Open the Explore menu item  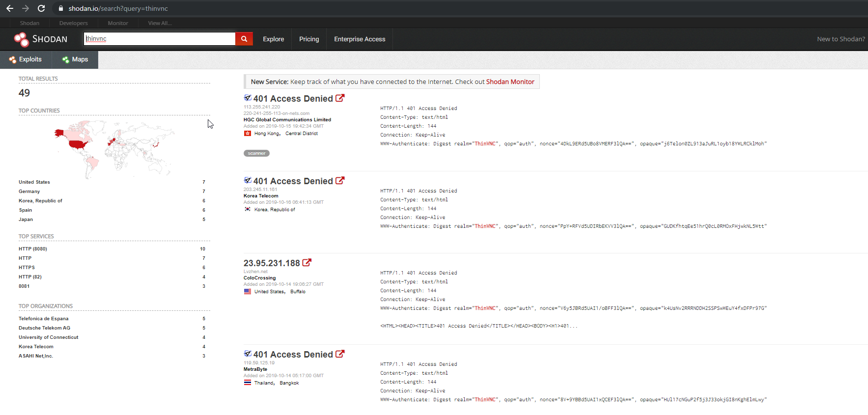pos(273,39)
